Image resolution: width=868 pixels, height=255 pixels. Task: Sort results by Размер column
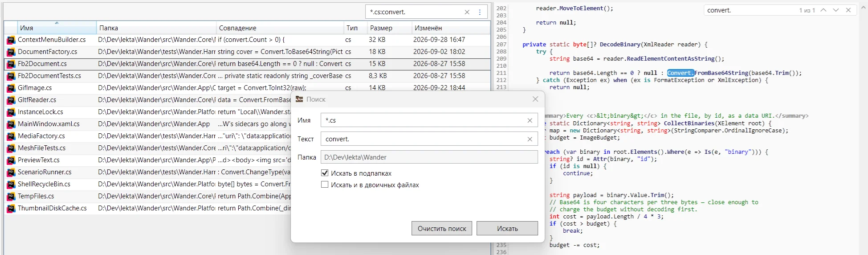(x=389, y=28)
